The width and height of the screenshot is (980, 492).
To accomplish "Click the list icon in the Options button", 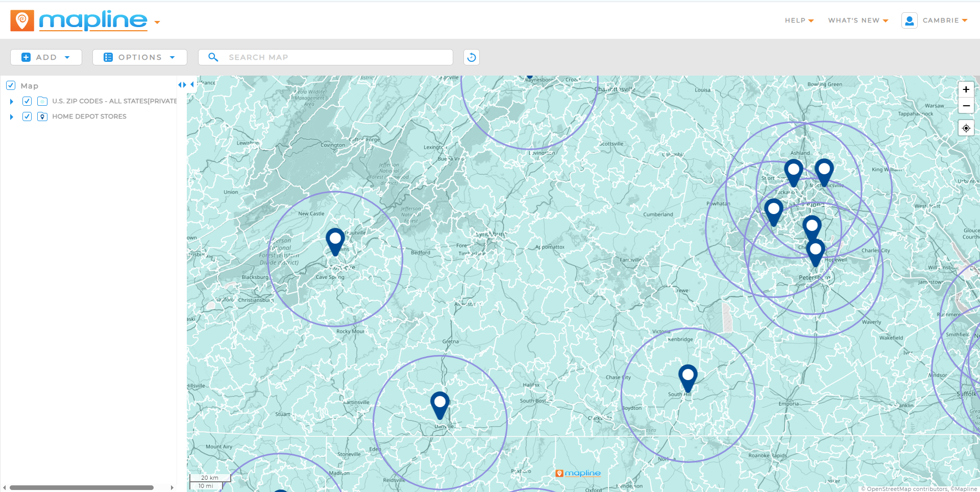I will tap(108, 57).
